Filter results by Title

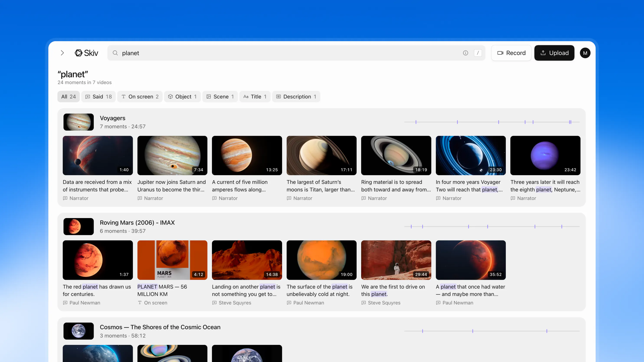(x=255, y=97)
